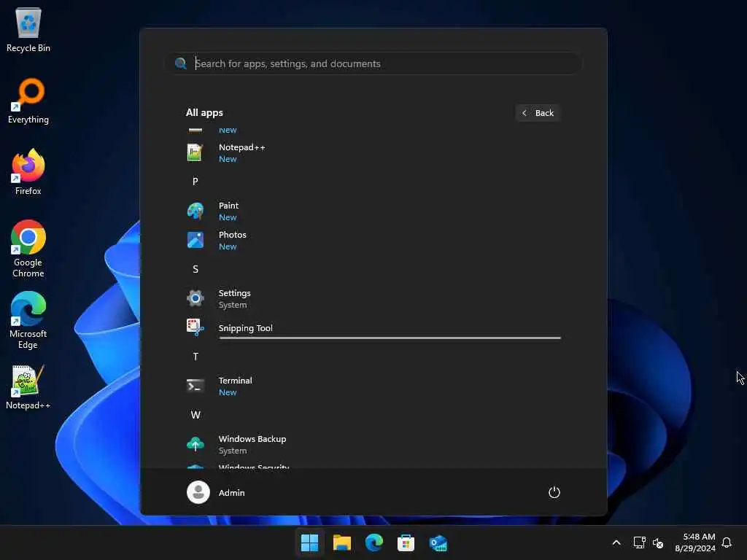This screenshot has height=560, width=747.
Task: Click the Paint palette icon
Action: pyautogui.click(x=196, y=211)
